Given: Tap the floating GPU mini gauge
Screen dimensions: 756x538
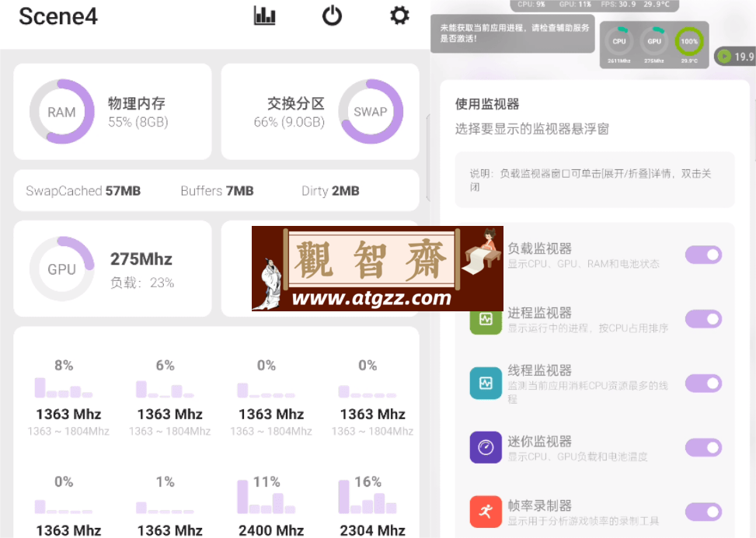Looking at the screenshot, I should (653, 42).
